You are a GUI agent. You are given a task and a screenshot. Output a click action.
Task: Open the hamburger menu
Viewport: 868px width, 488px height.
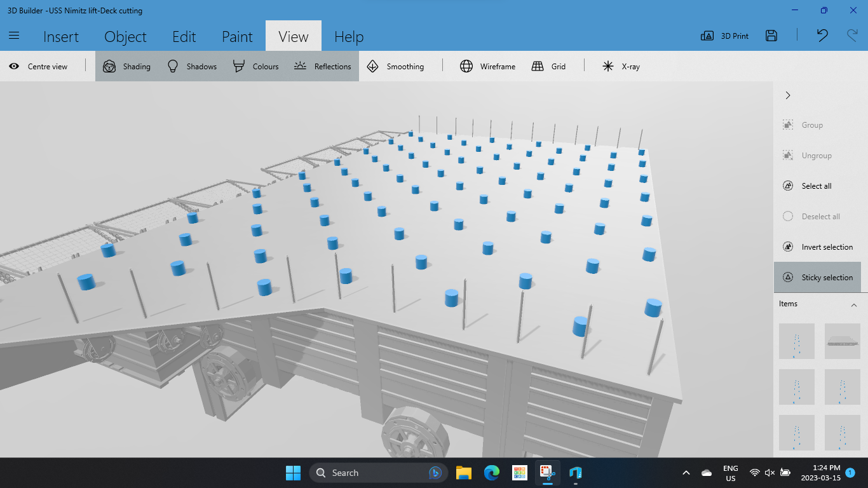click(14, 36)
